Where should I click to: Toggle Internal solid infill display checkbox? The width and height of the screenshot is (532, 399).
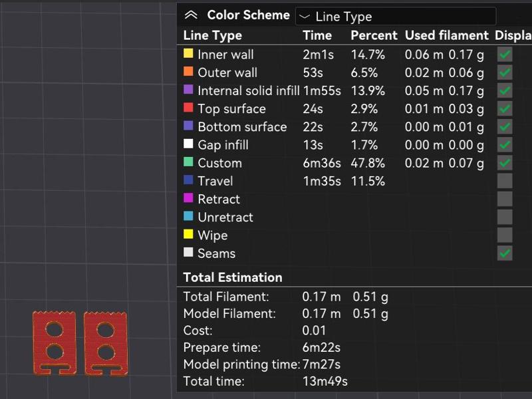click(x=505, y=90)
